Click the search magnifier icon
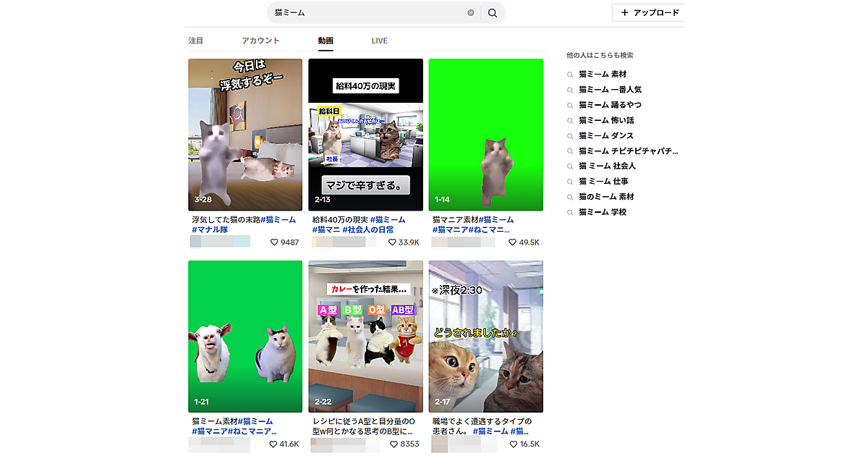868x456 pixels. [x=493, y=13]
